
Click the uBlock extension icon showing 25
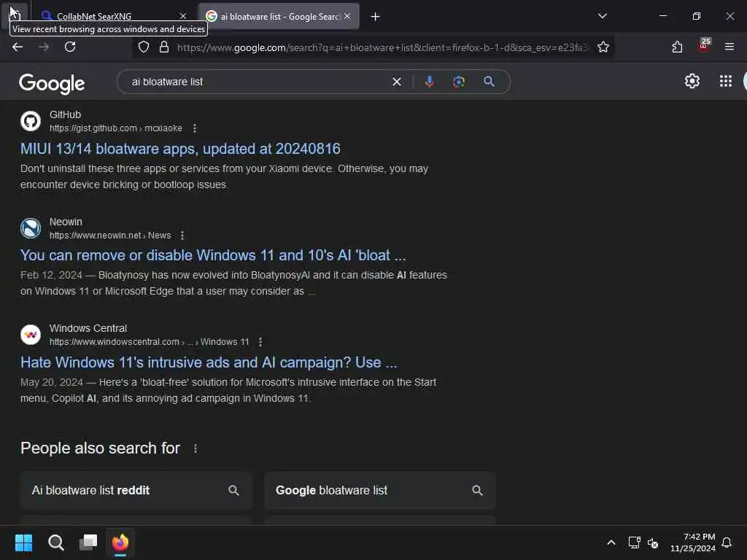click(x=704, y=46)
